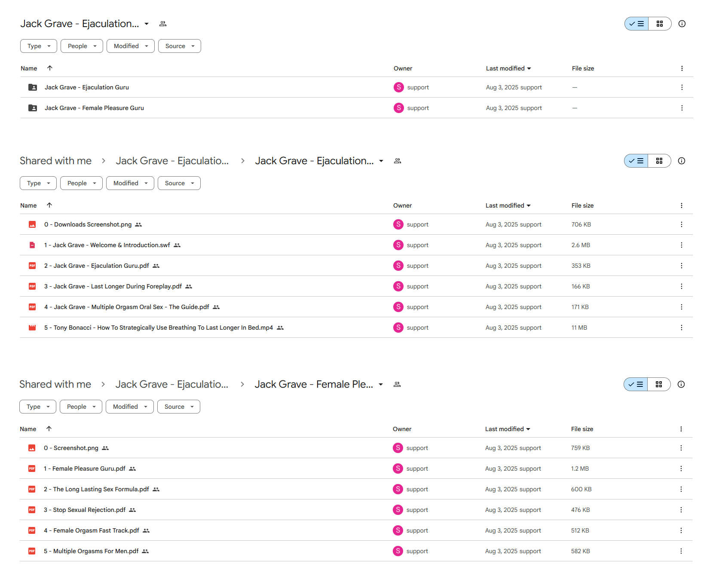Select the Jack Grave - Female Pleasure Guru folder name
Viewport: 722px width, 588px height.
(x=94, y=108)
